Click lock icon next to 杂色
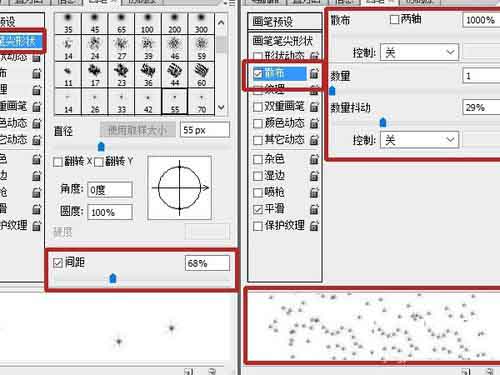Viewport: 500px width, 375px height. coord(314,159)
